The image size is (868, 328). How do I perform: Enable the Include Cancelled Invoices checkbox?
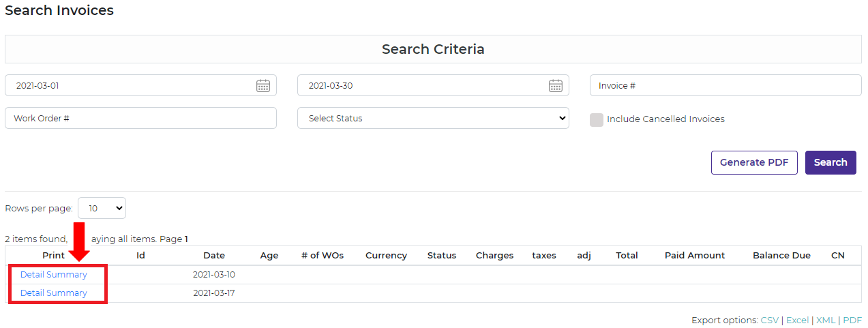pyautogui.click(x=597, y=119)
